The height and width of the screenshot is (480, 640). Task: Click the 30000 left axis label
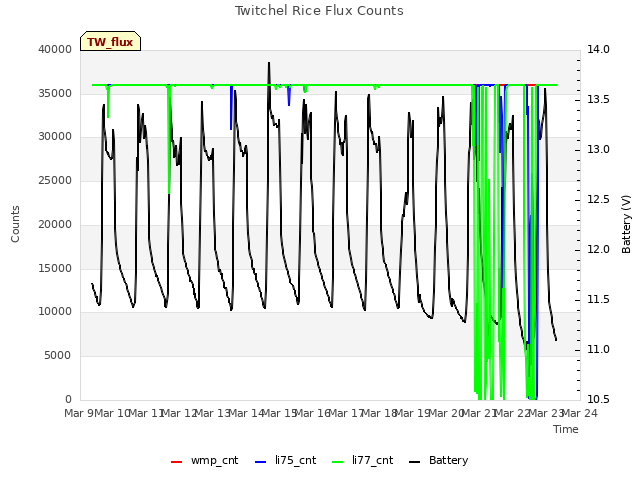click(x=55, y=137)
